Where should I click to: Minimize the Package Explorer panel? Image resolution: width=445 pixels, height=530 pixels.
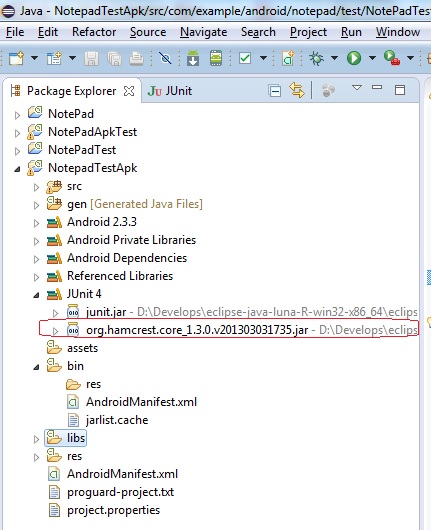(x=377, y=88)
